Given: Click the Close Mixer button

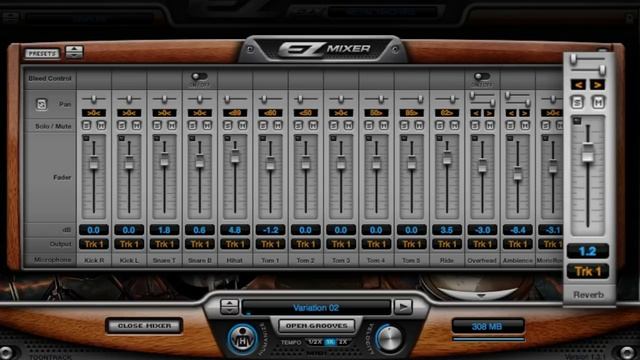Looking at the screenshot, I should click(x=144, y=326).
